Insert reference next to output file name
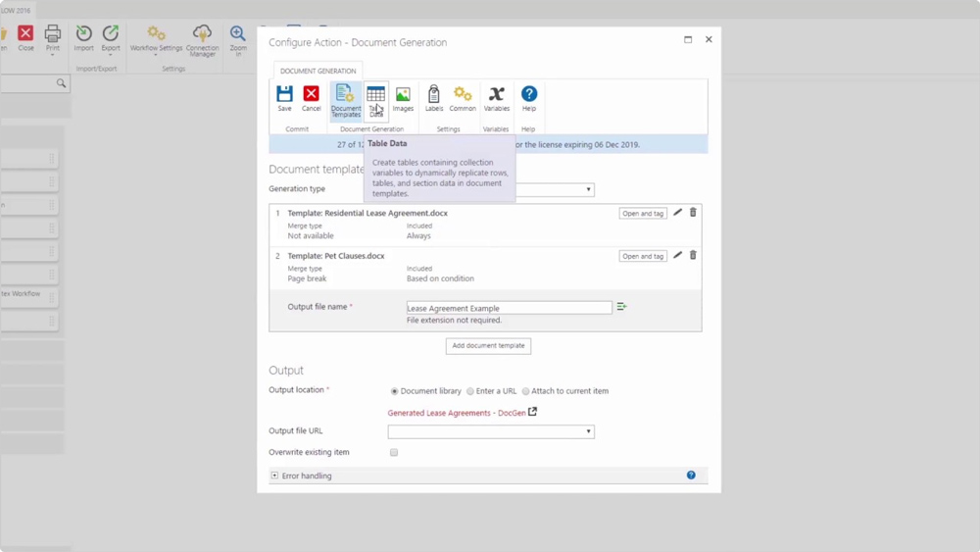Screen dimensions: 980x552 621,307
